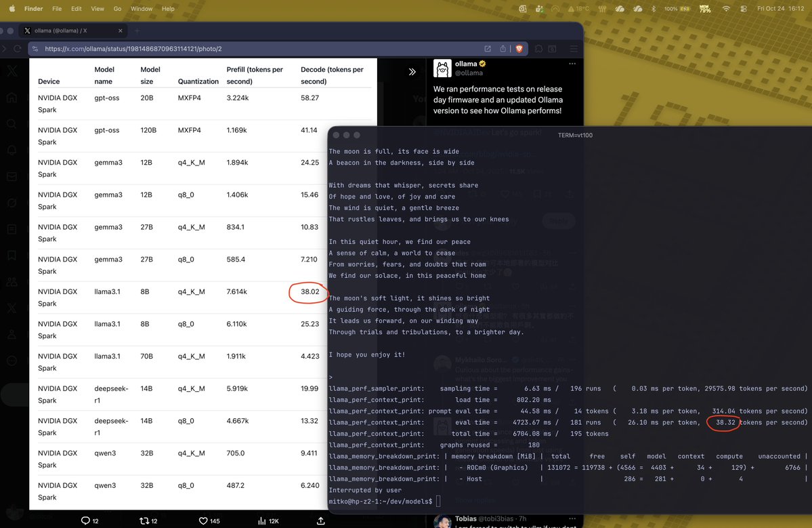Share the post via upload icon
The image size is (812, 528).
coord(320,521)
